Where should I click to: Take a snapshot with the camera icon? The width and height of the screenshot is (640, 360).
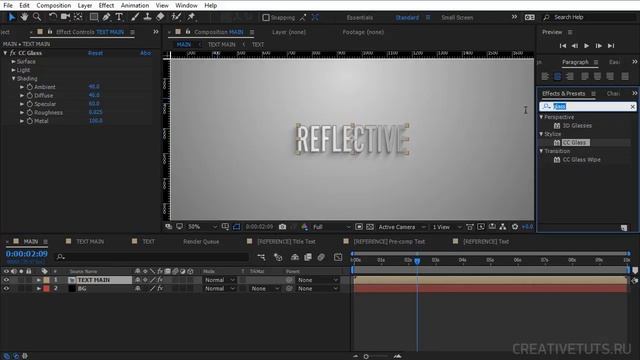282,227
